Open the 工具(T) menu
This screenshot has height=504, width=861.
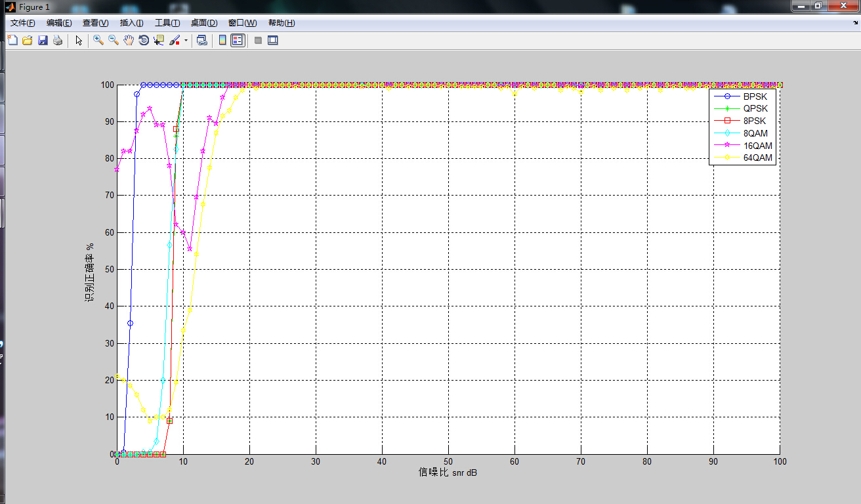pos(167,23)
